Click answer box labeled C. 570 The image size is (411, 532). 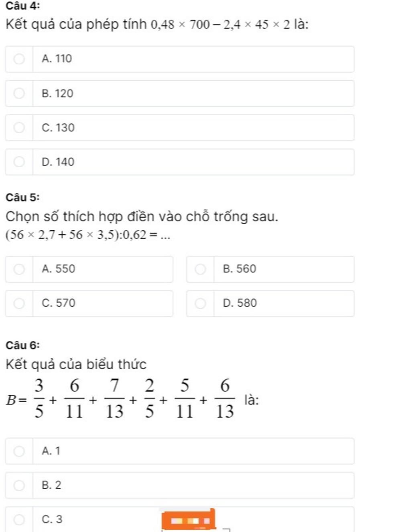(89, 303)
